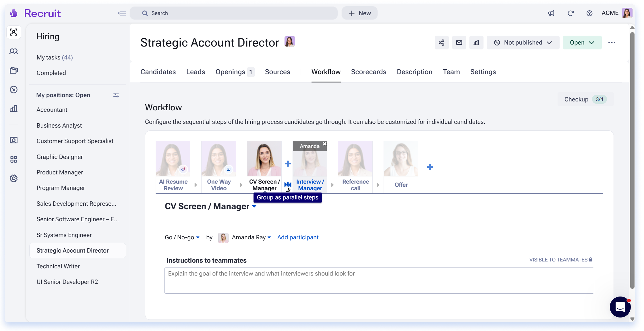Open position analytics bar chart icon

[476, 43]
